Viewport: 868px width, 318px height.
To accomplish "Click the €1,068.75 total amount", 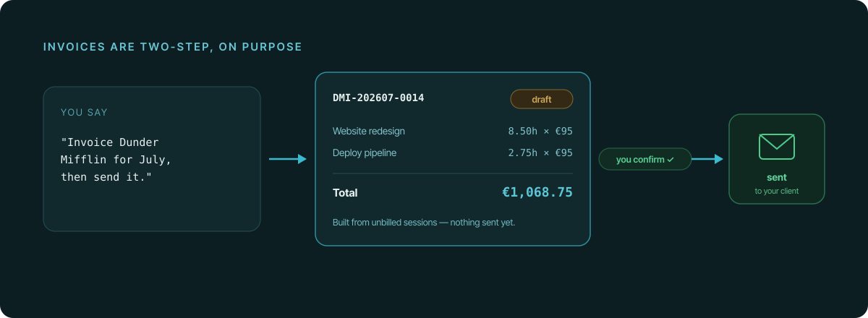I will click(537, 192).
